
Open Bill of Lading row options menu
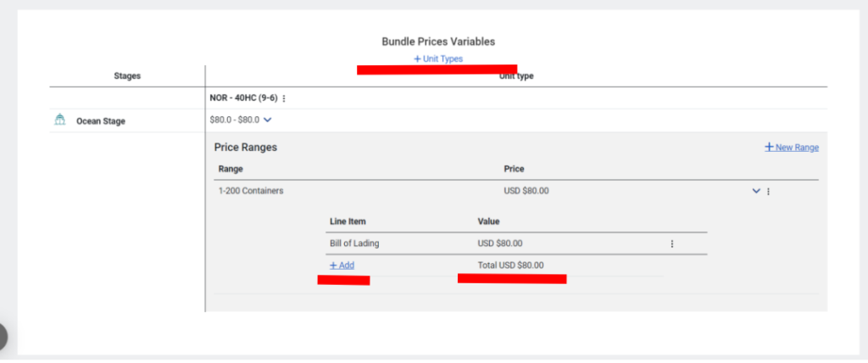point(672,244)
